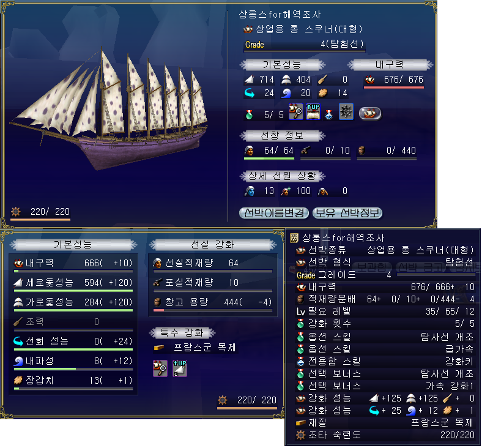Screen dimensions: 482x448
Task: Click the blue gem exclusive skill icon
Action: pyautogui.click(x=328, y=114)
